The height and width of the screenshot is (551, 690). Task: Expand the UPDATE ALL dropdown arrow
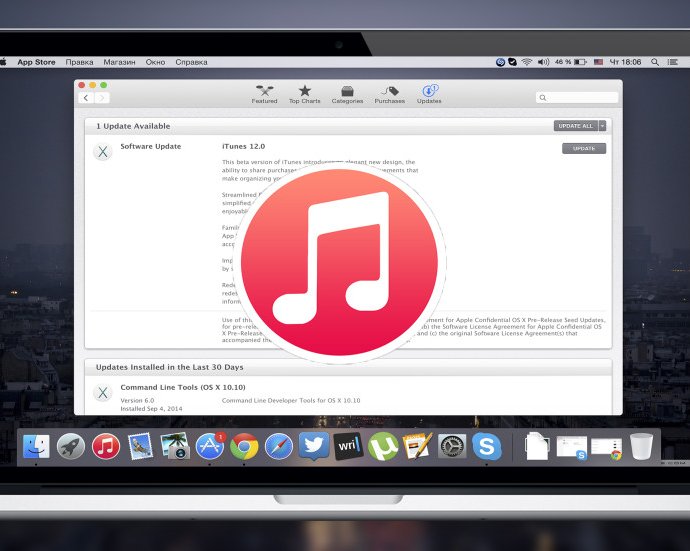coord(602,126)
